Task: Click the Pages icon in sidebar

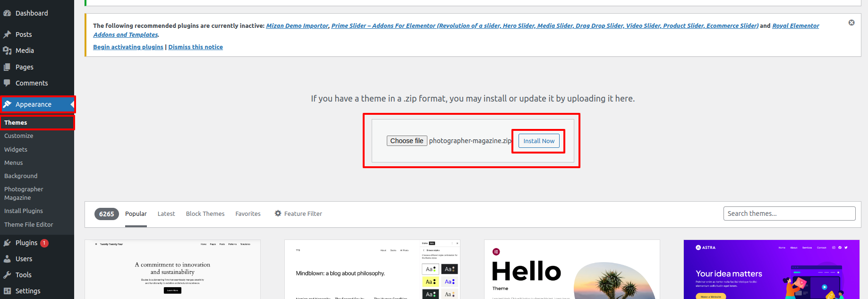Action: (7, 67)
